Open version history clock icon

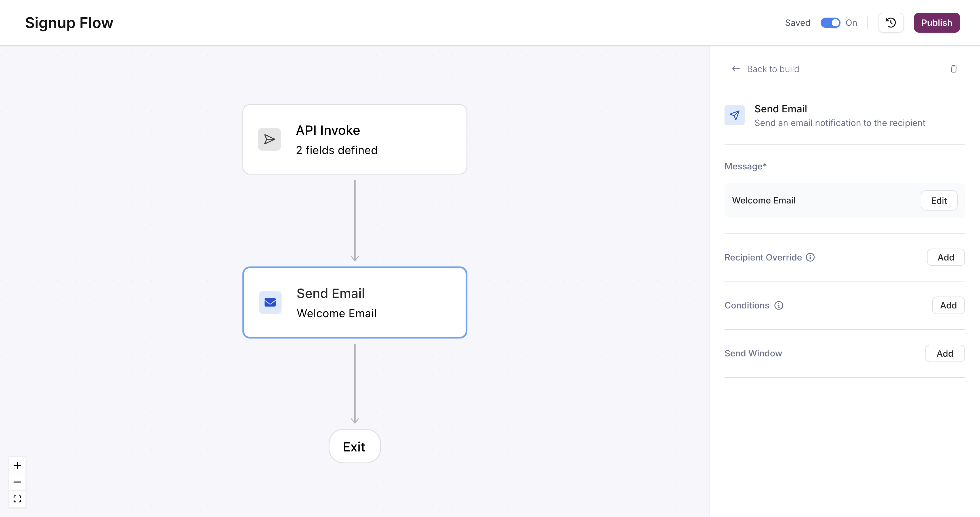click(x=891, y=23)
